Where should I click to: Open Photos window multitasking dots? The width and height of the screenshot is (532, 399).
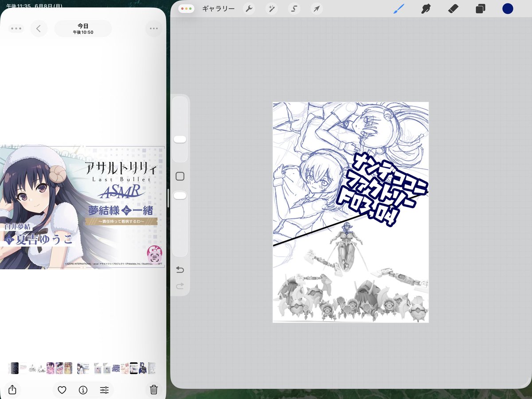point(16,28)
